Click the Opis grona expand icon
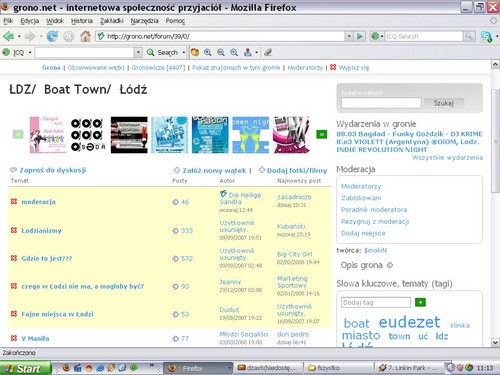This screenshot has height=375, width=500. 390,265
